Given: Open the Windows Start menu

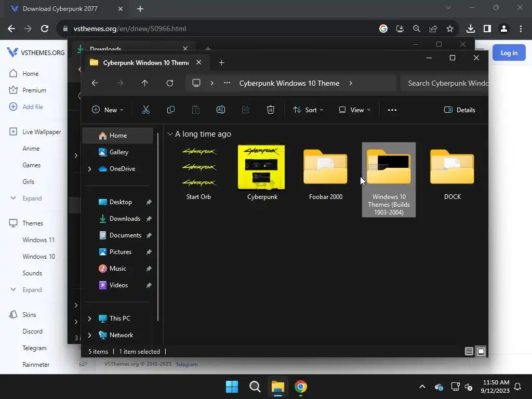Looking at the screenshot, I should 232,387.
